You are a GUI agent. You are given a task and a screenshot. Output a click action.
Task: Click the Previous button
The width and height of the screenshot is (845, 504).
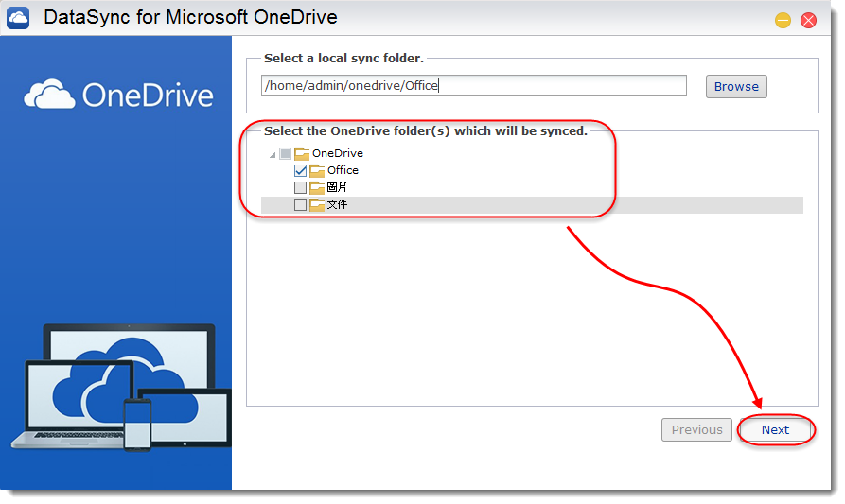click(x=696, y=429)
